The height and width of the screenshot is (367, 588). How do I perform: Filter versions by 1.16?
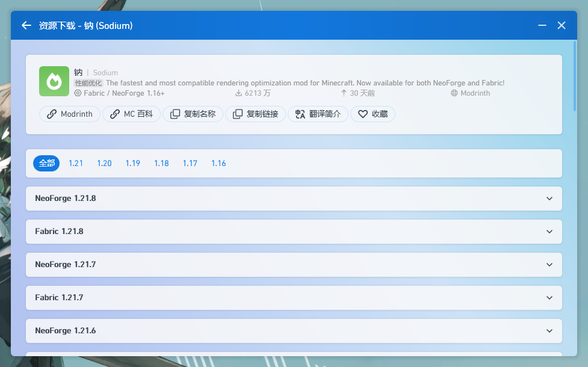tap(218, 164)
